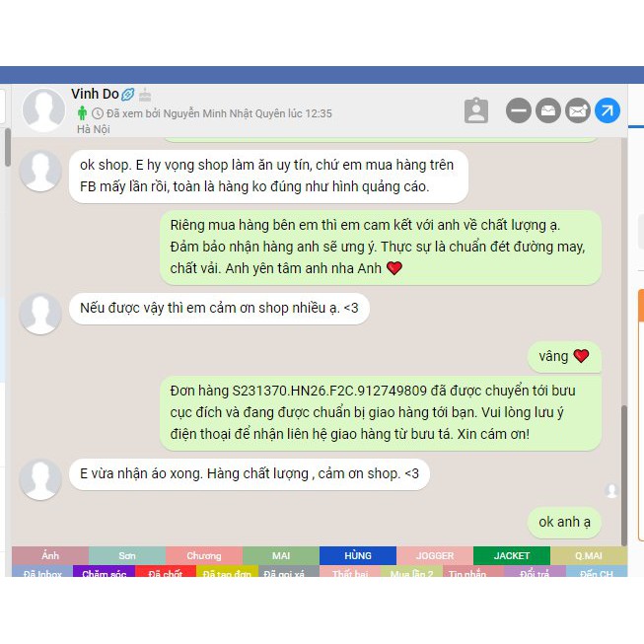Click the green person gender icon
644x644 pixels.
tap(82, 113)
